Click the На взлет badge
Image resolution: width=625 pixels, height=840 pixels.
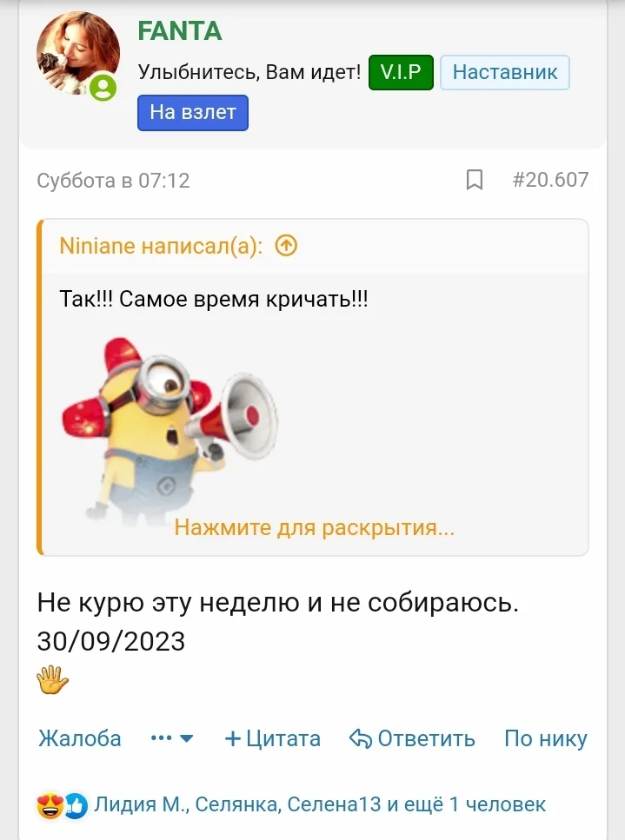click(193, 113)
